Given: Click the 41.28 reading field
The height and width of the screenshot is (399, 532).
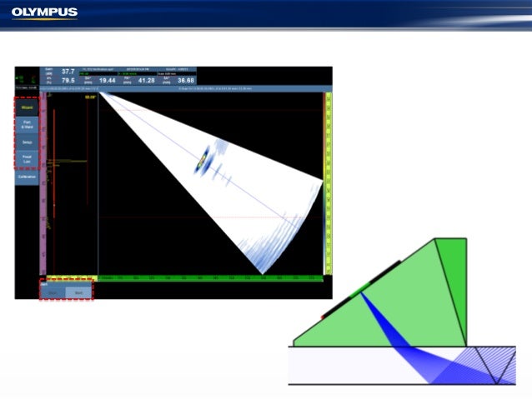Looking at the screenshot, I should (x=147, y=80).
